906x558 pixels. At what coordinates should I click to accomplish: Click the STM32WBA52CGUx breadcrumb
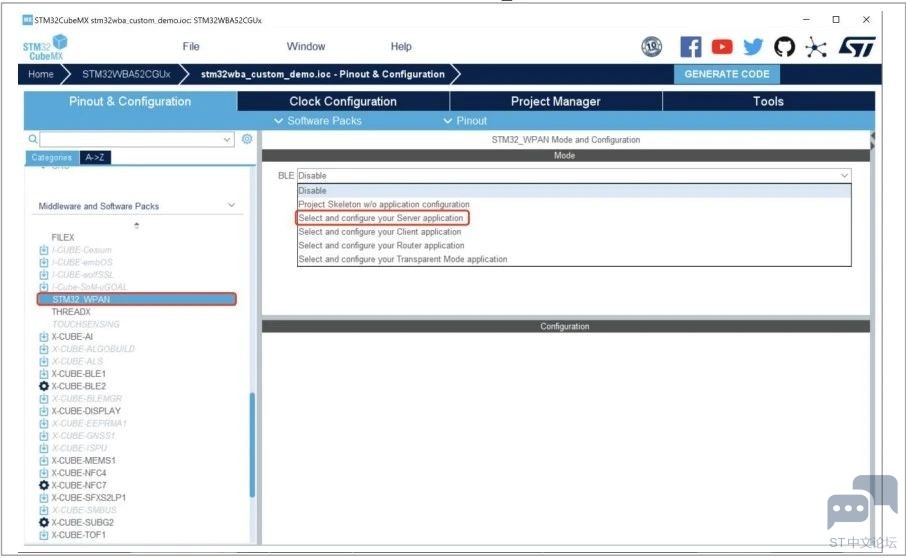[126, 74]
